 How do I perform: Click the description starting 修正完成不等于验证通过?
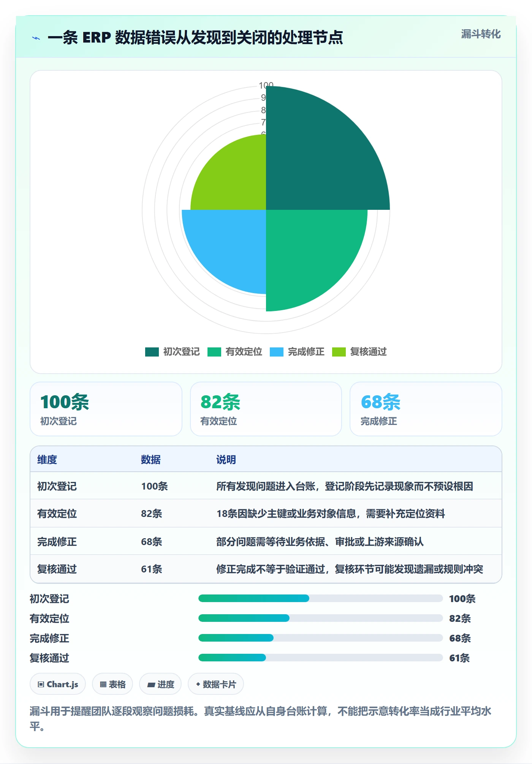(x=350, y=569)
